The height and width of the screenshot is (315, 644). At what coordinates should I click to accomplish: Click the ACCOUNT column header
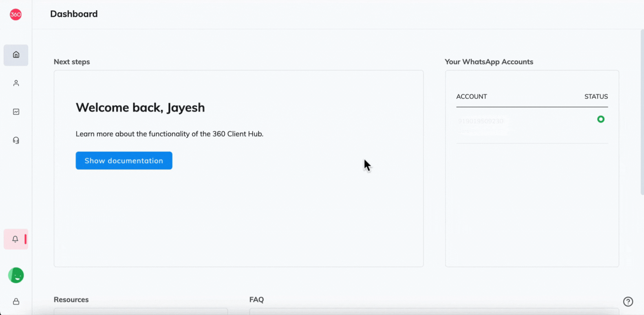click(x=471, y=97)
